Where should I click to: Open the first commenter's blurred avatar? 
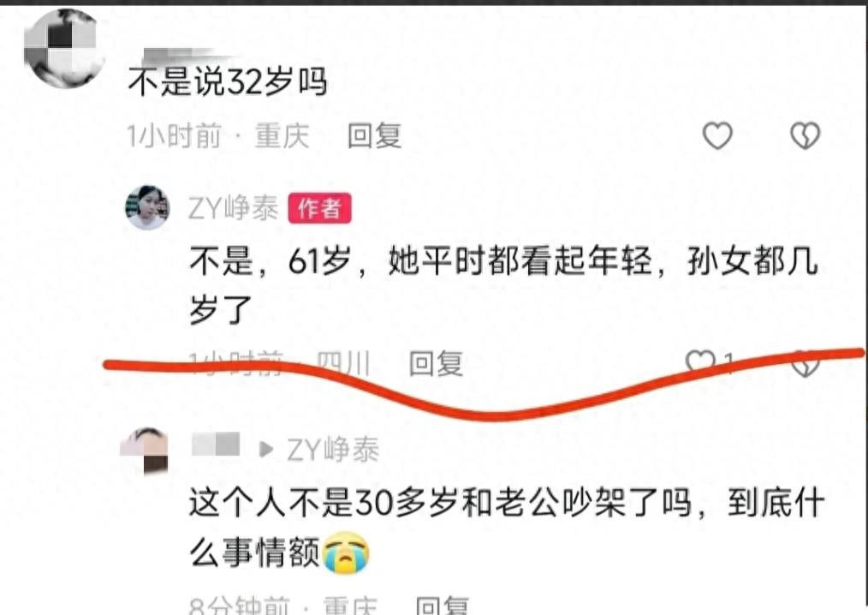pos(64,48)
